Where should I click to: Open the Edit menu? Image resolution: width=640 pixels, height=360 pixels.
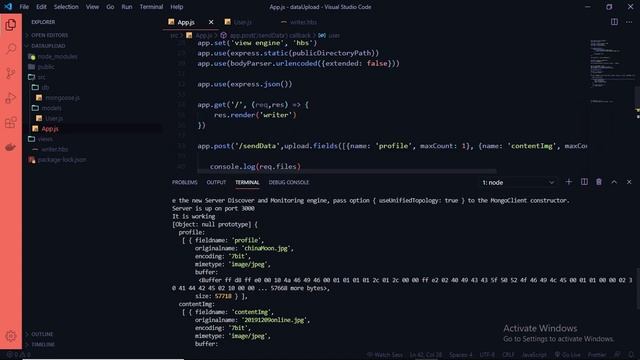(x=41, y=7)
